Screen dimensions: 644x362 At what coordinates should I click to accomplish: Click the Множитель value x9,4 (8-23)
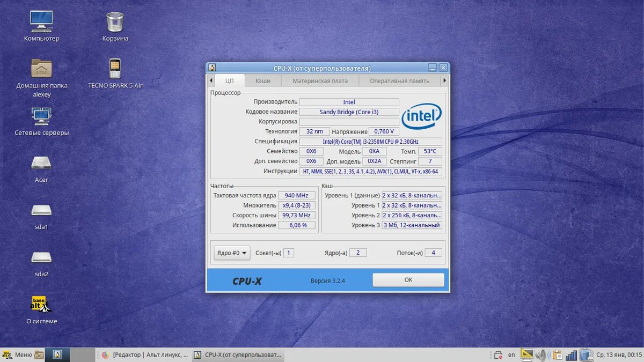[296, 205]
